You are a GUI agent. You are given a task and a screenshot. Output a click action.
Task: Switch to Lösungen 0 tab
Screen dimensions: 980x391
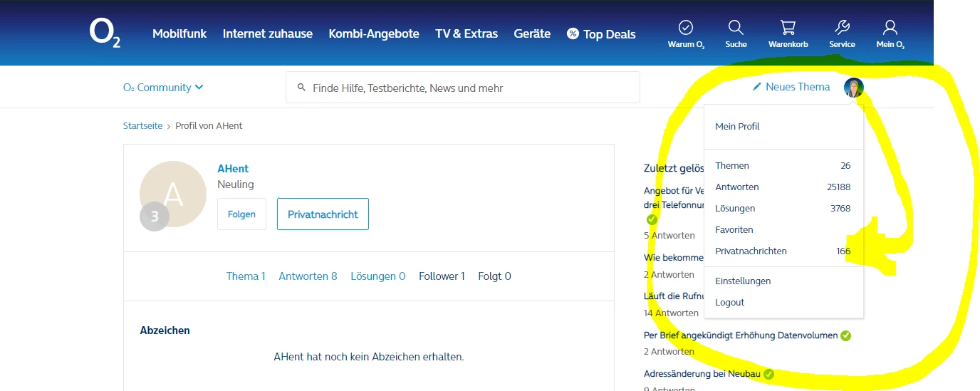pos(378,276)
